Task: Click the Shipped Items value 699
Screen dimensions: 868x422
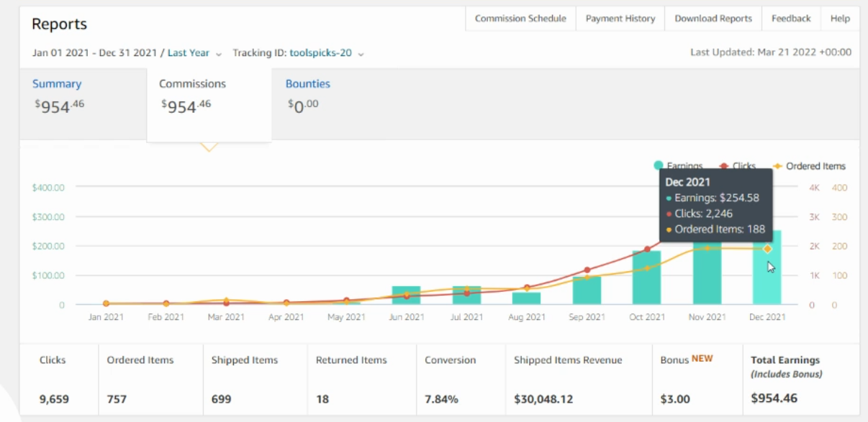Action: click(x=222, y=398)
